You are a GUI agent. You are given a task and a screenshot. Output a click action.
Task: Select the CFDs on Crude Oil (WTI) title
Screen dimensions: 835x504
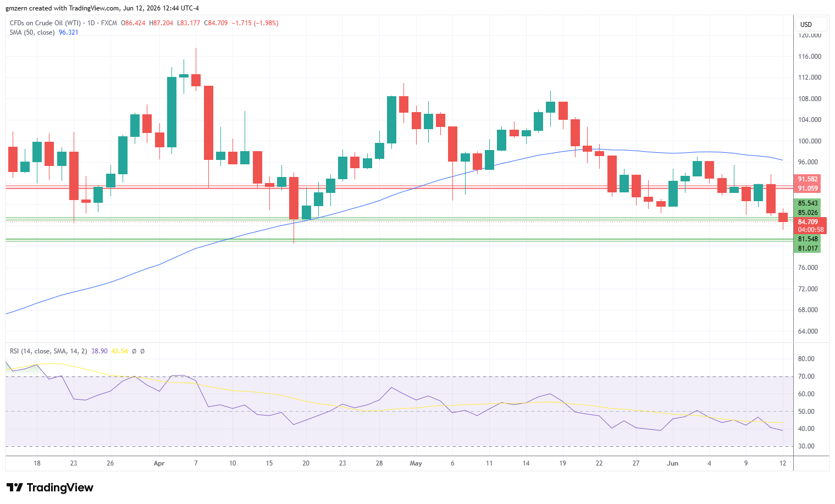[x=45, y=23]
